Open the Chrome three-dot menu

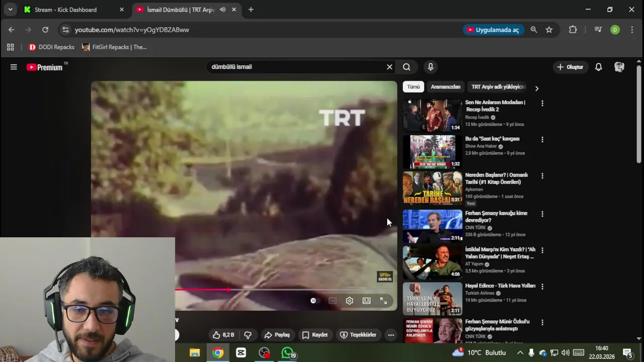[x=632, y=30]
